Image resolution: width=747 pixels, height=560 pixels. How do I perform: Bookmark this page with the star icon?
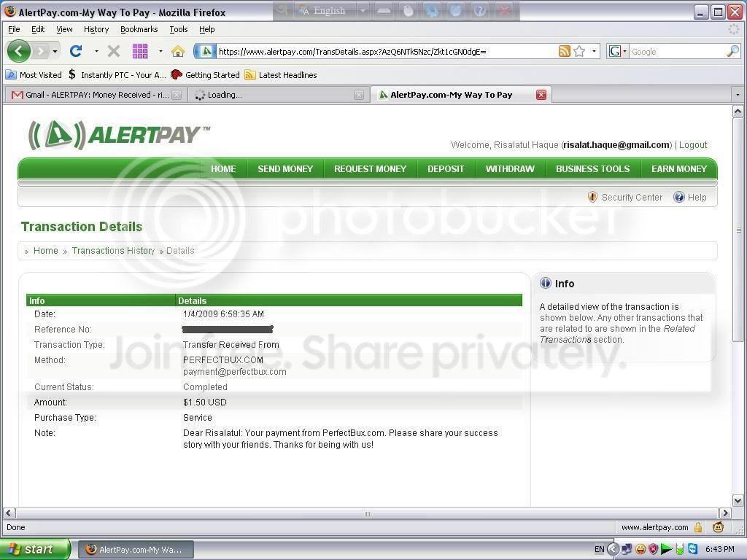tap(579, 52)
